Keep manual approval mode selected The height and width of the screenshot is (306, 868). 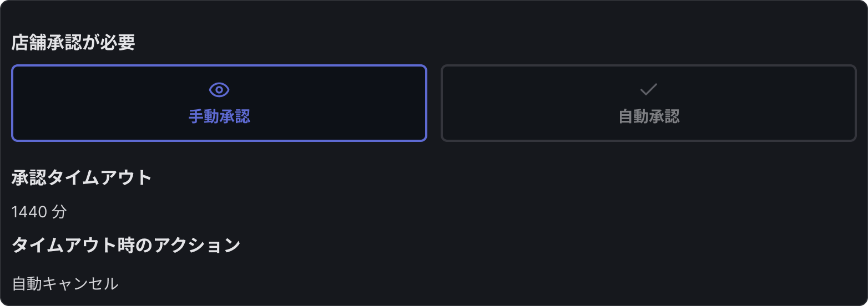219,103
